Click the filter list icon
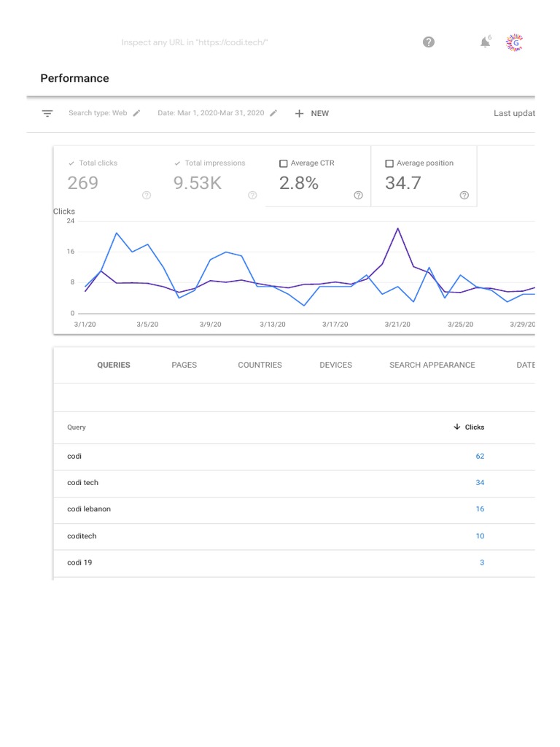 47,113
